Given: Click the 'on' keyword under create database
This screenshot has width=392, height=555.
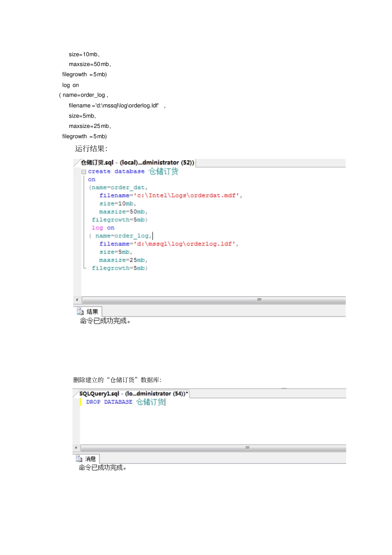Looking at the screenshot, I should pos(92,179).
